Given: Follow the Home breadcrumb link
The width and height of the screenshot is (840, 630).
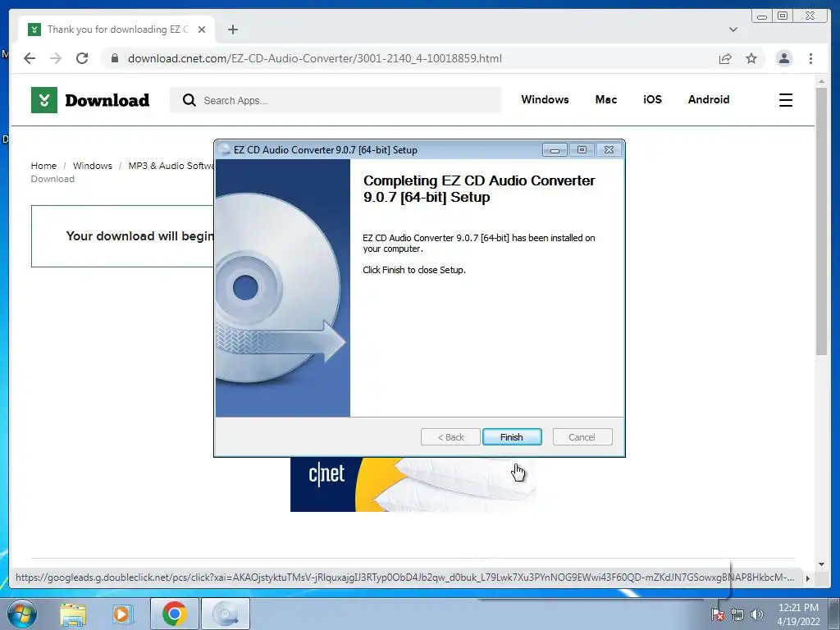Looking at the screenshot, I should tap(43, 166).
